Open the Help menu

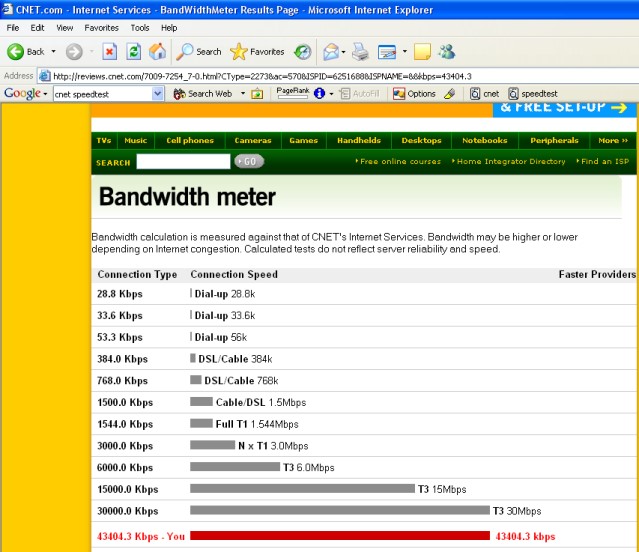click(x=169, y=28)
